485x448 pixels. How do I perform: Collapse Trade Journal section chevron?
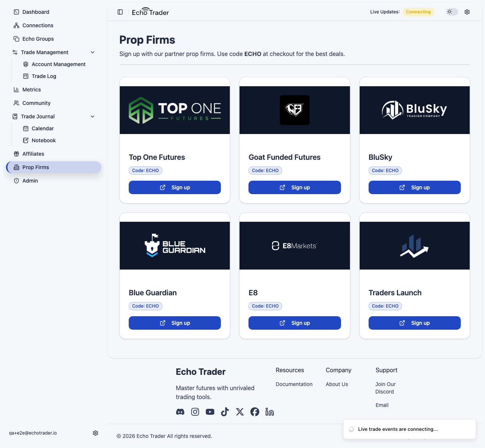coord(93,116)
